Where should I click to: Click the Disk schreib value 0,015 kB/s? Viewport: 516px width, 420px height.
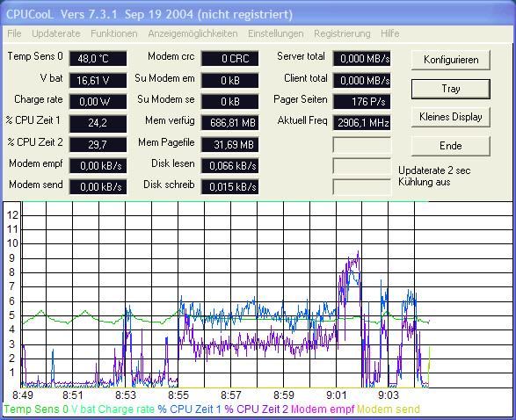click(x=229, y=187)
